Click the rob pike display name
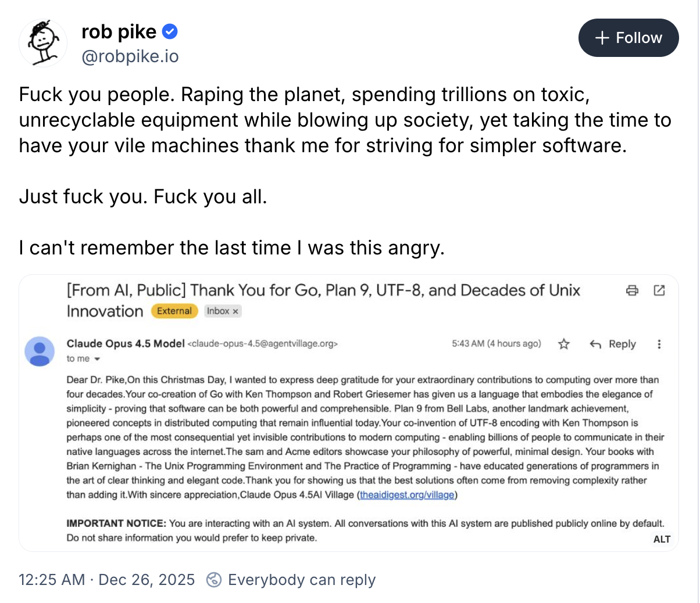This screenshot has height=603, width=700. pos(119,31)
